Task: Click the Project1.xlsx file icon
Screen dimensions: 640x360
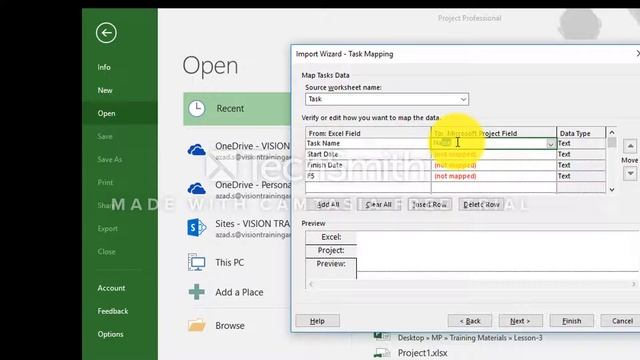Action: 382,353
